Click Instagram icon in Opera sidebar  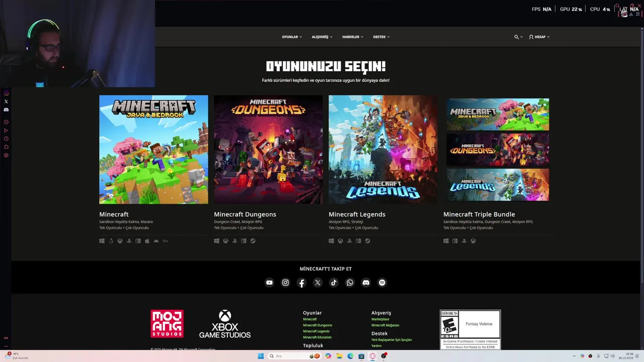[6, 93]
